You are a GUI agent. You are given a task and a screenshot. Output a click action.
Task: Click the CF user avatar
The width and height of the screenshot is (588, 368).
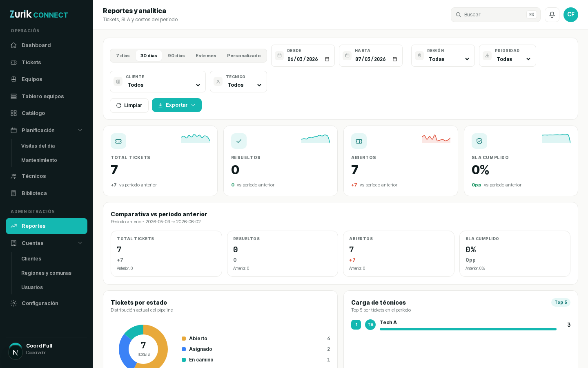[x=571, y=15]
